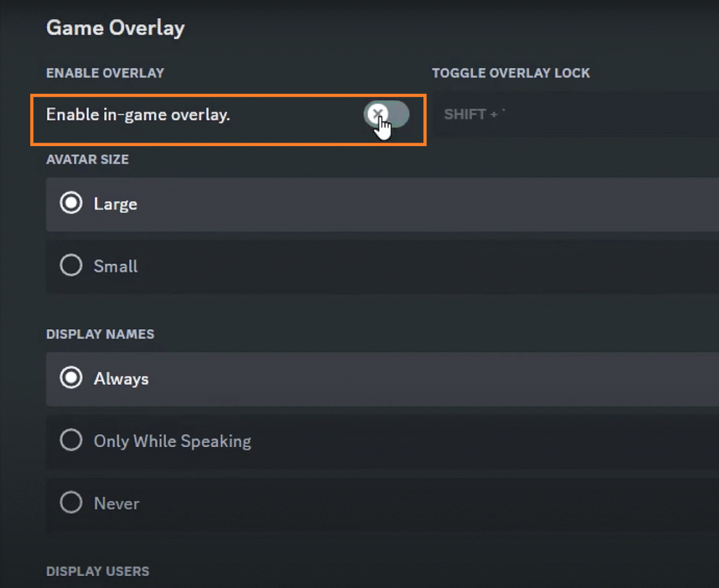Click the X icon on overlay toggle
The width and height of the screenshot is (719, 588).
378,113
